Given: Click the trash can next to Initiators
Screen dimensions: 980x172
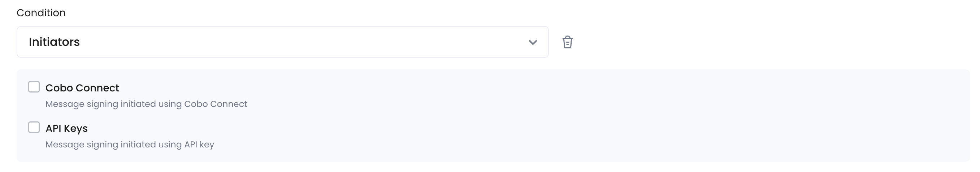Looking at the screenshot, I should point(567,42).
